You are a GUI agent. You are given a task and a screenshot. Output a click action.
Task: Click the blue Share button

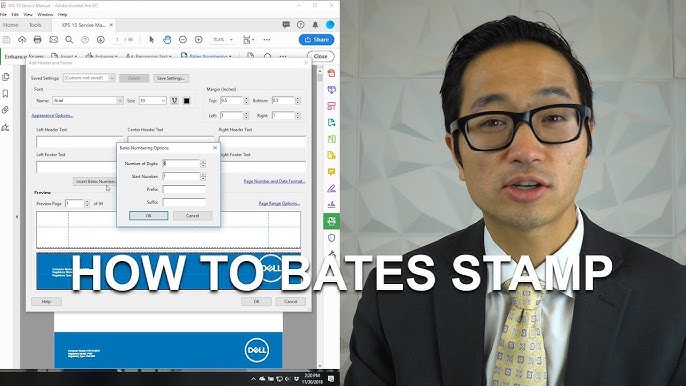coord(316,40)
